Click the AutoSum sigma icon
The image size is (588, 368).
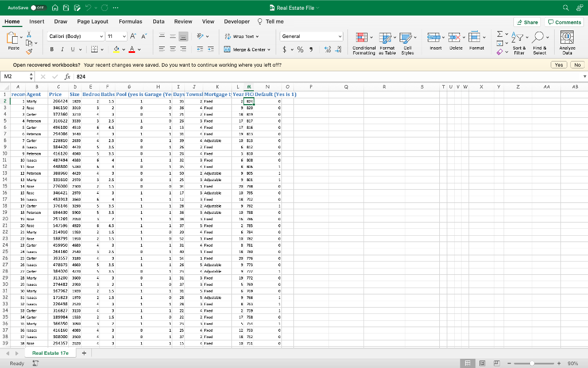tap(500, 34)
